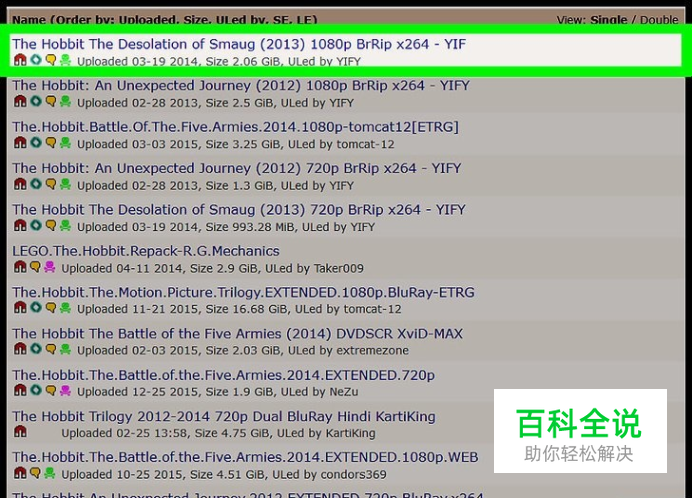Open Motion.Picture.Trilogy.EXTENDED.1080p.BluRay-ETRG link
This screenshot has width=692, height=498.
pos(243,292)
